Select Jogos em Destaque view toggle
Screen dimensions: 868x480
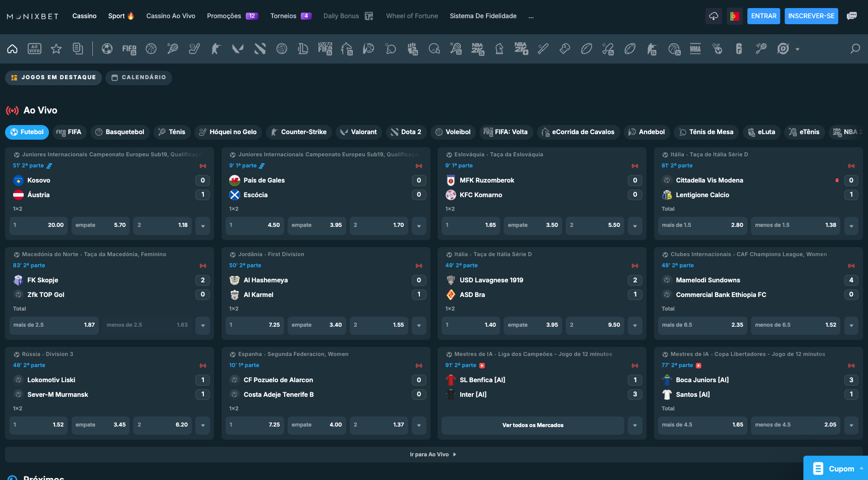coord(53,78)
